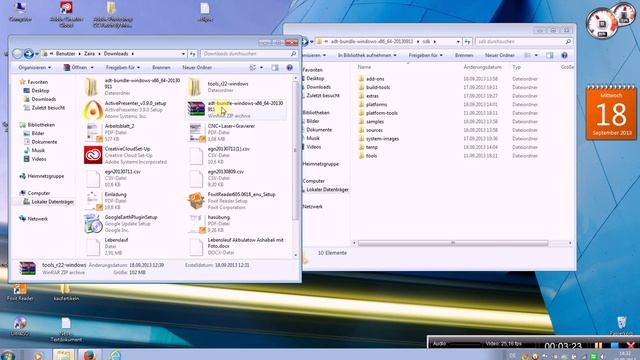
Task: Click the Windows Start button
Action: (7, 355)
